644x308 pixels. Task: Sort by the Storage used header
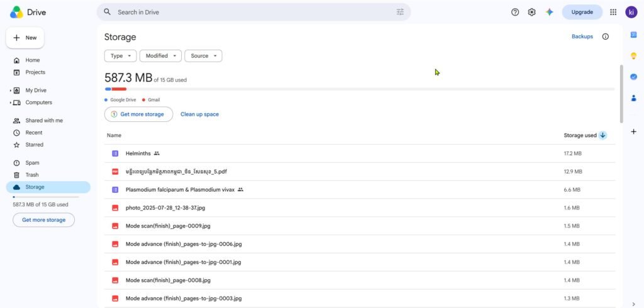[x=580, y=135]
